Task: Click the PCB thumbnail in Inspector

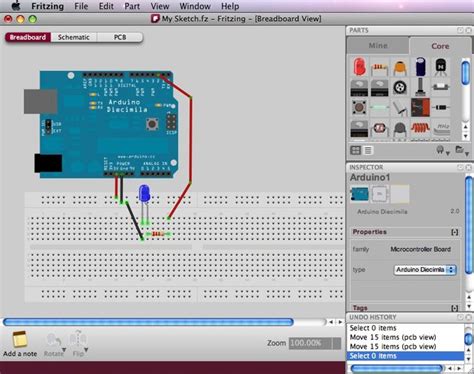Action: [x=400, y=194]
